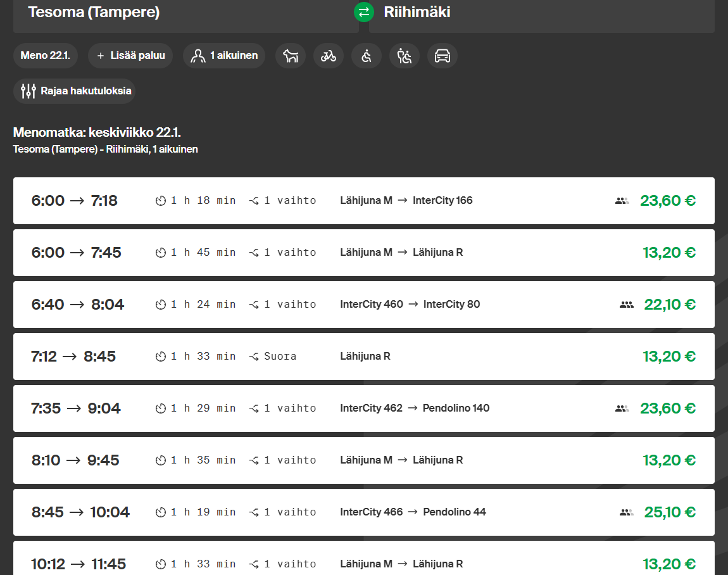Click the transfer icon on the 6:00 to 7:45 trip
This screenshot has height=575, width=728.
point(254,253)
